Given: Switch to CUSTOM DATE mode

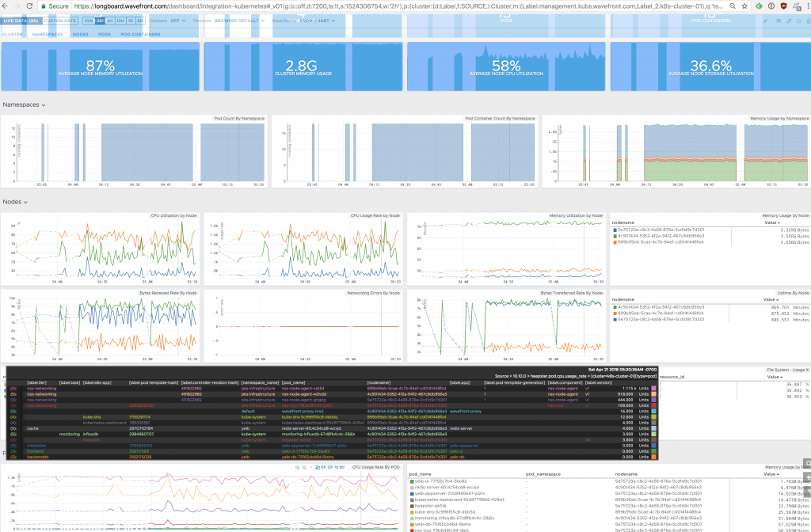Looking at the screenshot, I should pyautogui.click(x=60, y=21).
